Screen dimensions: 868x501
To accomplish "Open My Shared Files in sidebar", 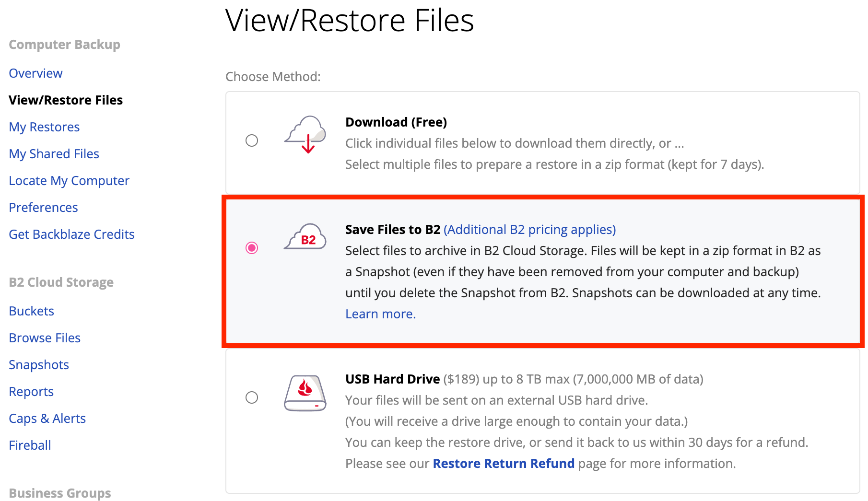I will coord(54,154).
